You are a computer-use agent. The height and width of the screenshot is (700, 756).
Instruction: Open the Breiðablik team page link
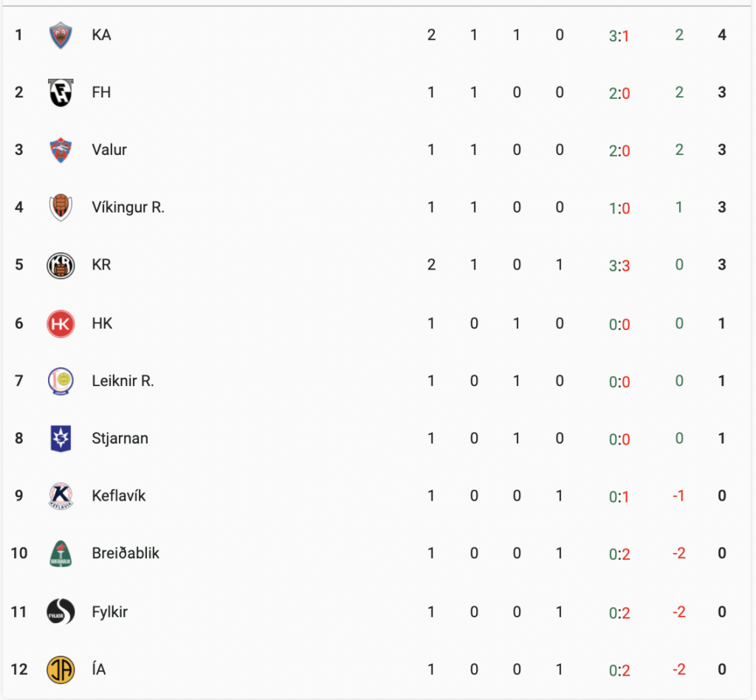pos(126,553)
